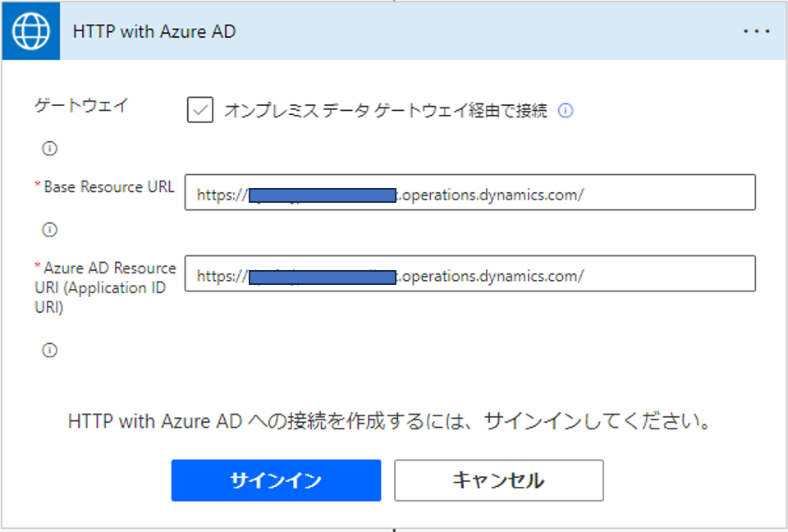Focus the Base Resource URL input field

[x=470, y=192]
